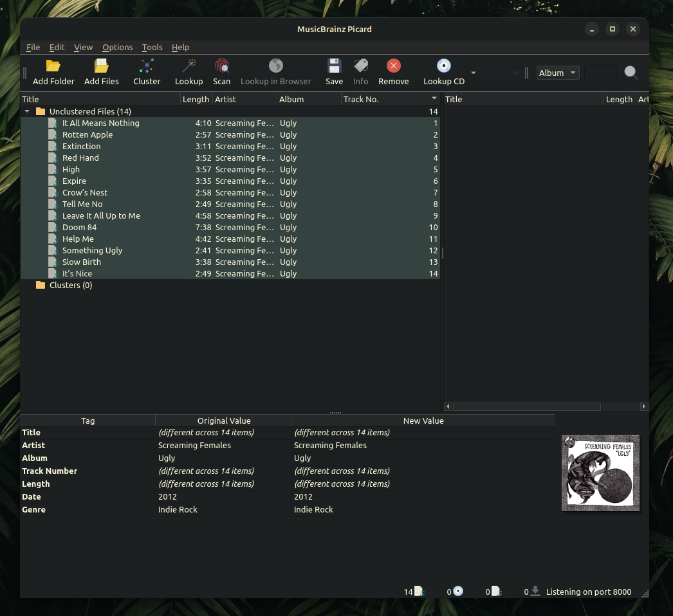Click the toolbar overflow chevron
The image size is (673, 616).
pos(517,73)
